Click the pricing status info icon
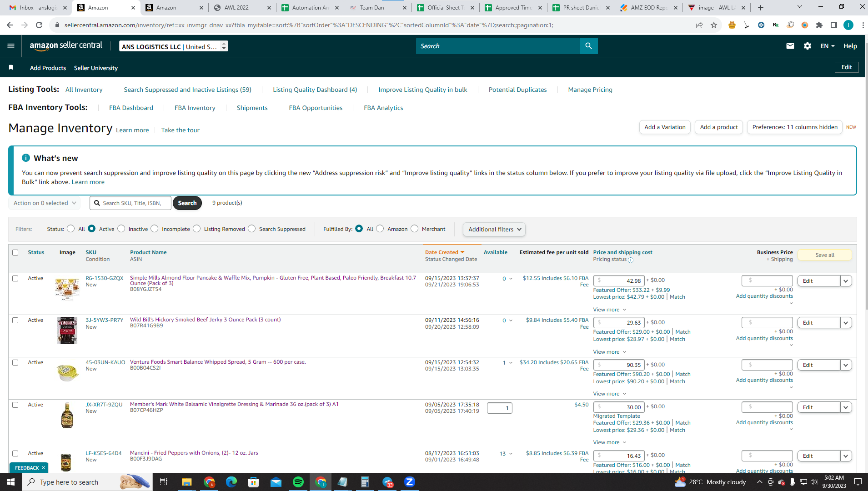Screen dimensions: 868x491 (631, 260)
